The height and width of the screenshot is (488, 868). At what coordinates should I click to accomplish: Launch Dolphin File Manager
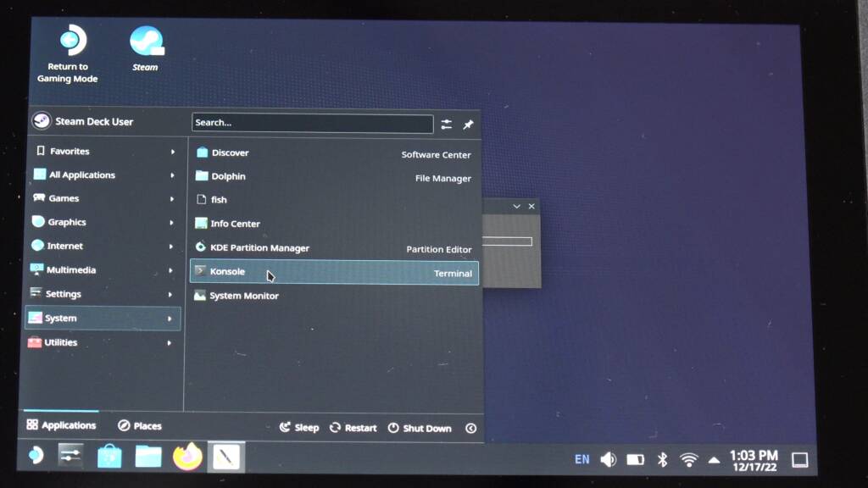pyautogui.click(x=334, y=176)
